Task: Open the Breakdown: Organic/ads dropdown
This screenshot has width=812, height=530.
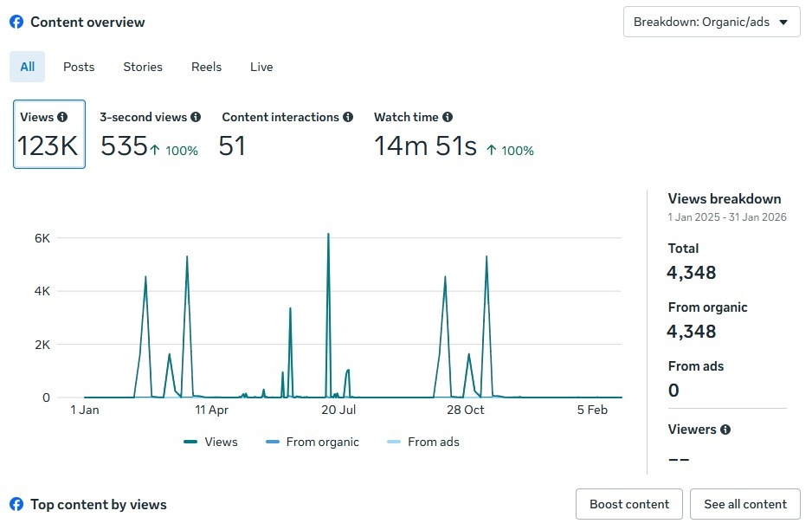Action: [711, 22]
